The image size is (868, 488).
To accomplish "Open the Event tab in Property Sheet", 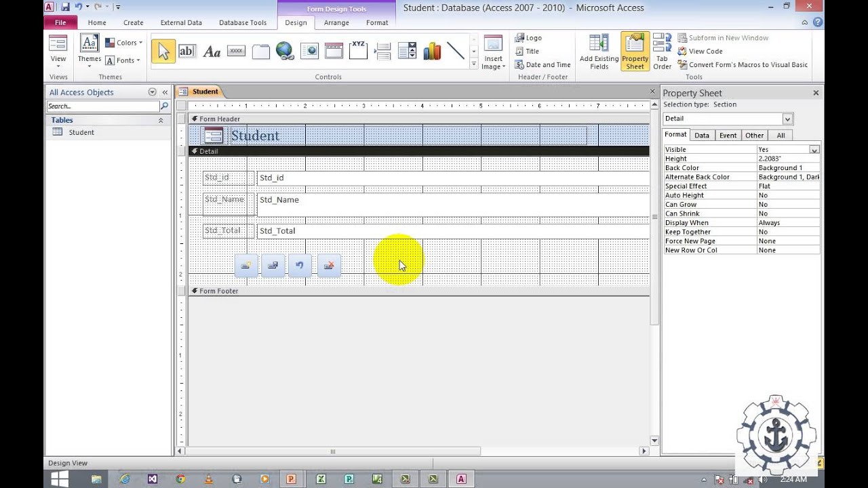I will 728,135.
